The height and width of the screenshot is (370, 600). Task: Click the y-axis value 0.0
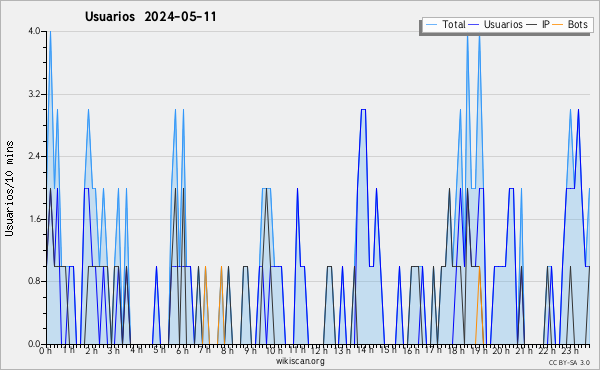[34, 344]
